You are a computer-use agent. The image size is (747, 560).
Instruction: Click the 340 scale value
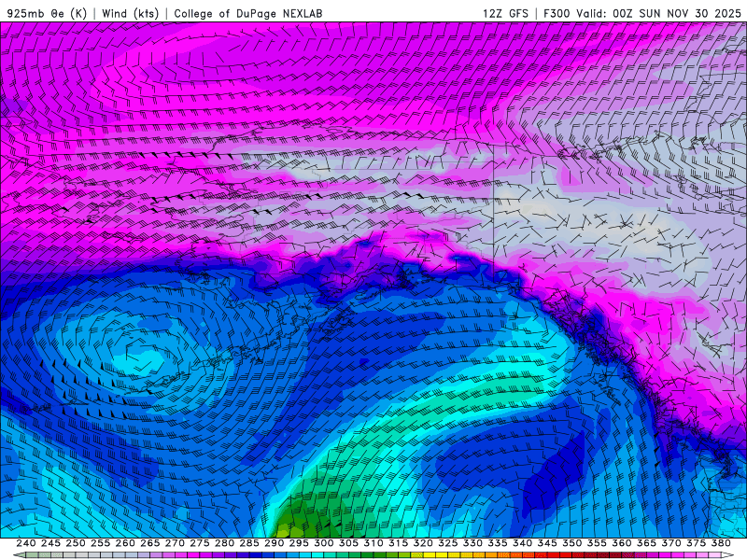click(x=522, y=543)
